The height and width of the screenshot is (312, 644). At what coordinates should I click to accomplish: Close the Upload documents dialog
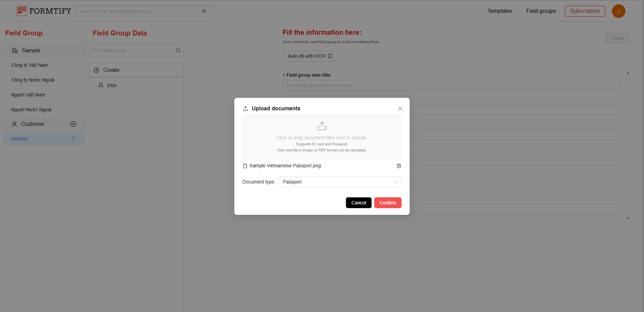[x=400, y=109]
